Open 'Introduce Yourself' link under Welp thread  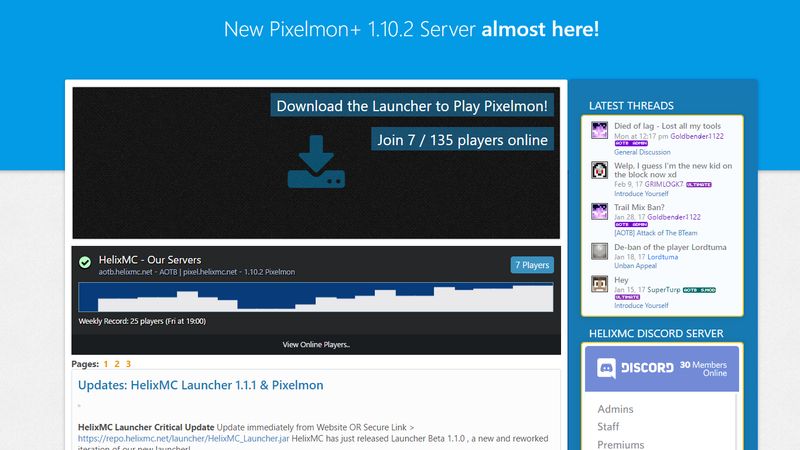tap(641, 193)
